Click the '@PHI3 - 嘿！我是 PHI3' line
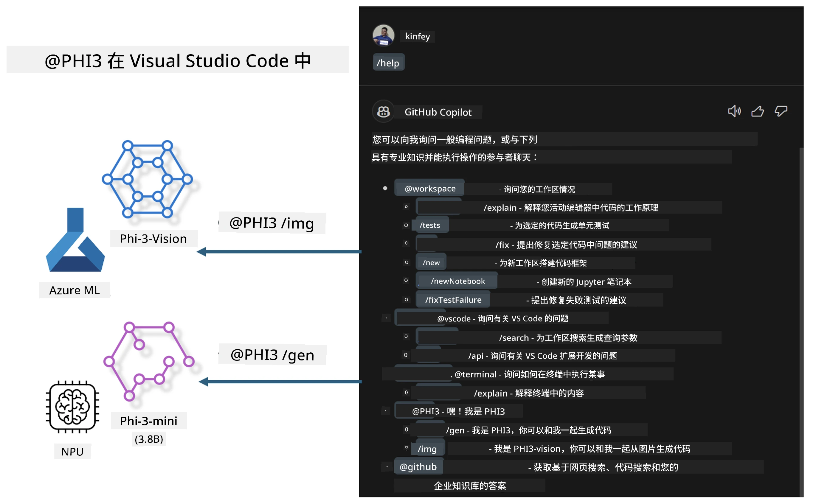Screen dimensions: 819x504 point(458,411)
